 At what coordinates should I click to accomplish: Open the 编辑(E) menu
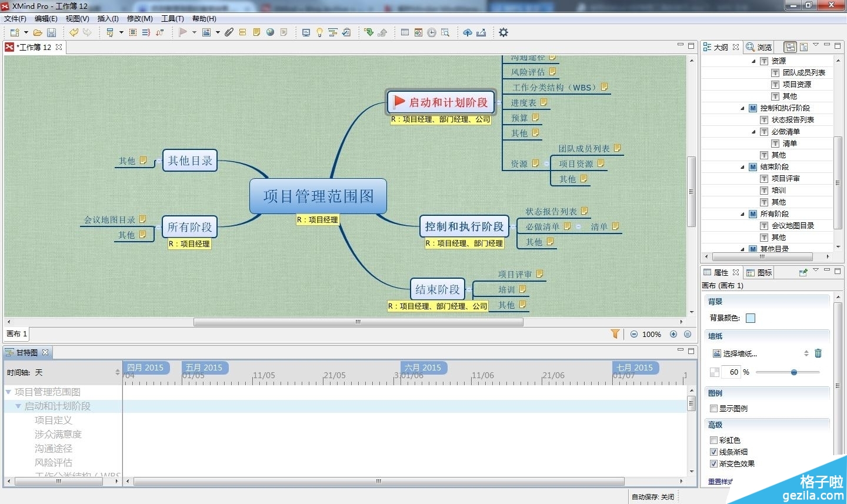coord(46,19)
